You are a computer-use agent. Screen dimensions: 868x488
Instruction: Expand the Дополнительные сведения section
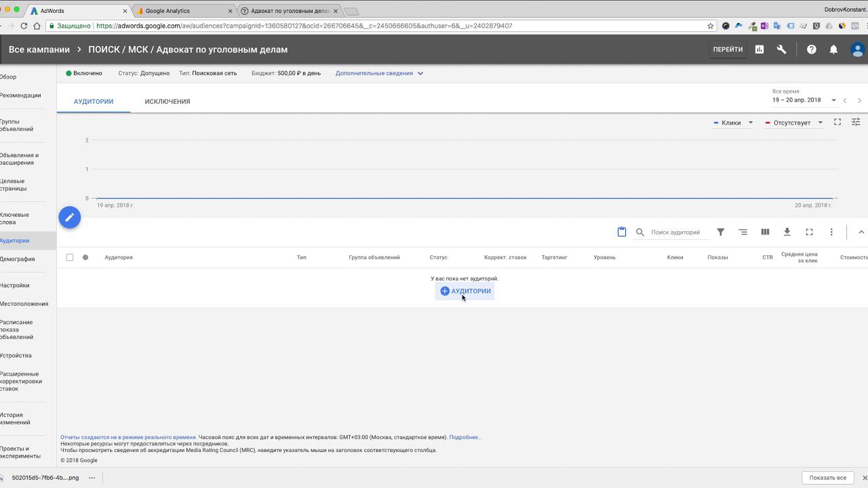point(379,73)
